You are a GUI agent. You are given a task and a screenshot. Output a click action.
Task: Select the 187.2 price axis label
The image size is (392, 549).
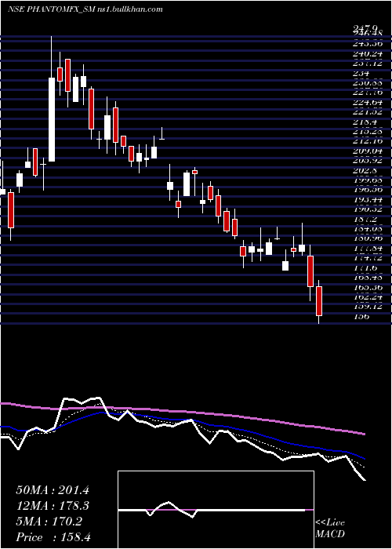[x=365, y=220]
